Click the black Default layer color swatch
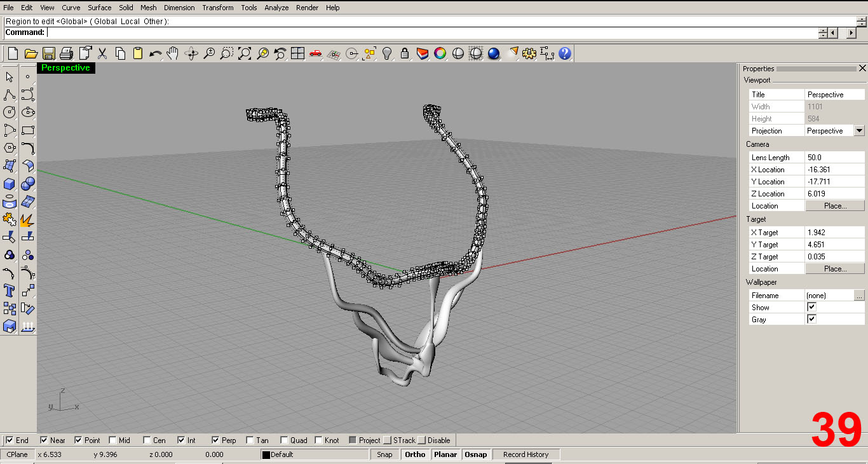Image resolution: width=868 pixels, height=464 pixels. tap(266, 455)
